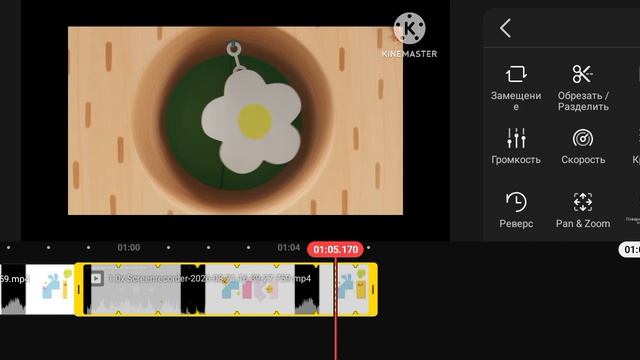Grab the left yellow trim handle of the selected clip
This screenshot has height=360, width=640.
pos(79,289)
